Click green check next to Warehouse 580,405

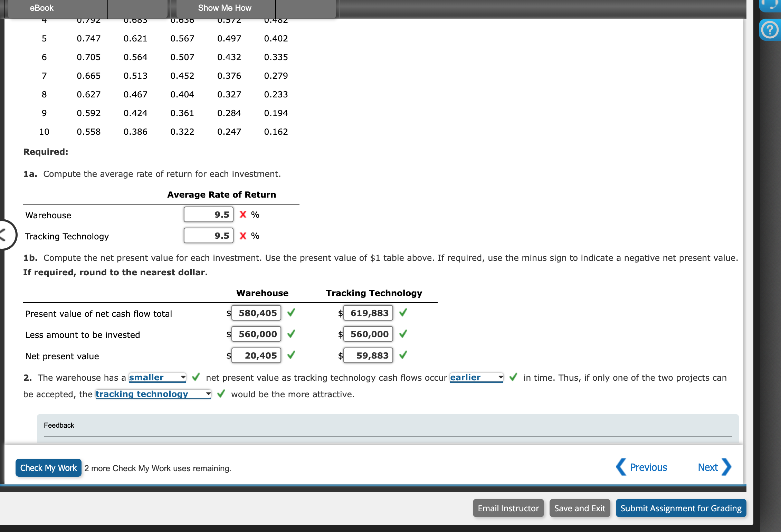tap(291, 313)
